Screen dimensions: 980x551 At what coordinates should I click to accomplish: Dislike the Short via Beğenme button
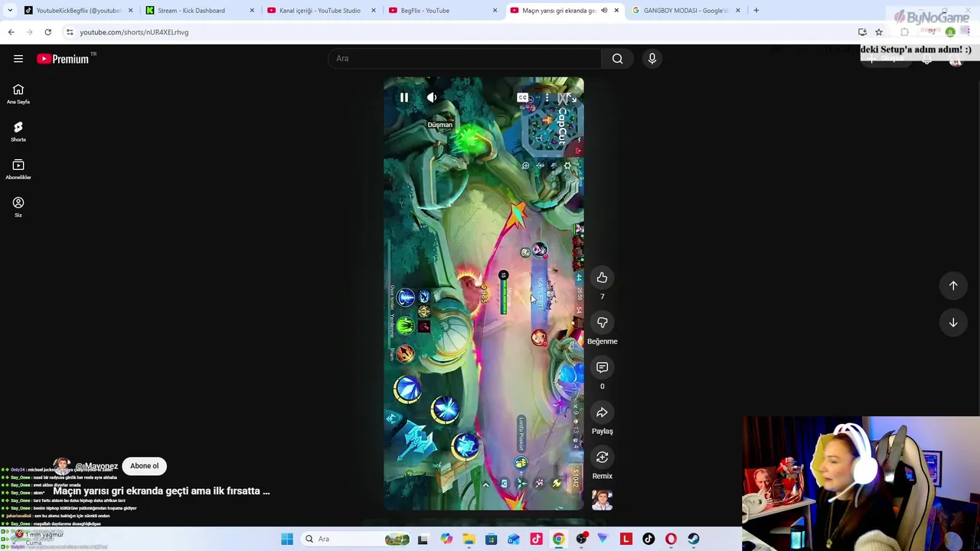[x=603, y=323]
